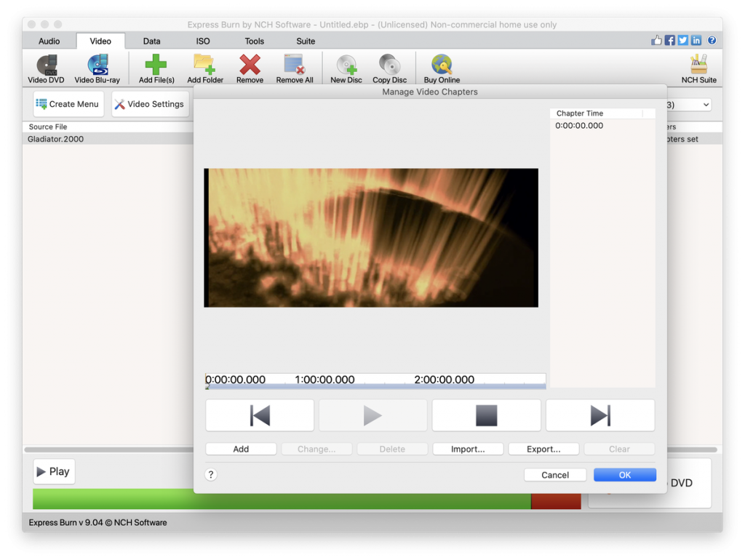The width and height of the screenshot is (745, 560).
Task: Switch to the Data tab
Action: 151,41
